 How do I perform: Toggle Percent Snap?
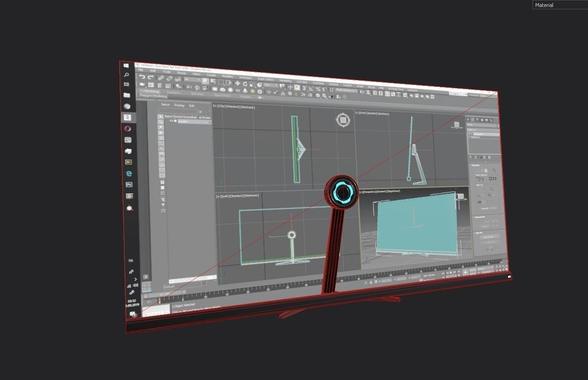[x=318, y=89]
